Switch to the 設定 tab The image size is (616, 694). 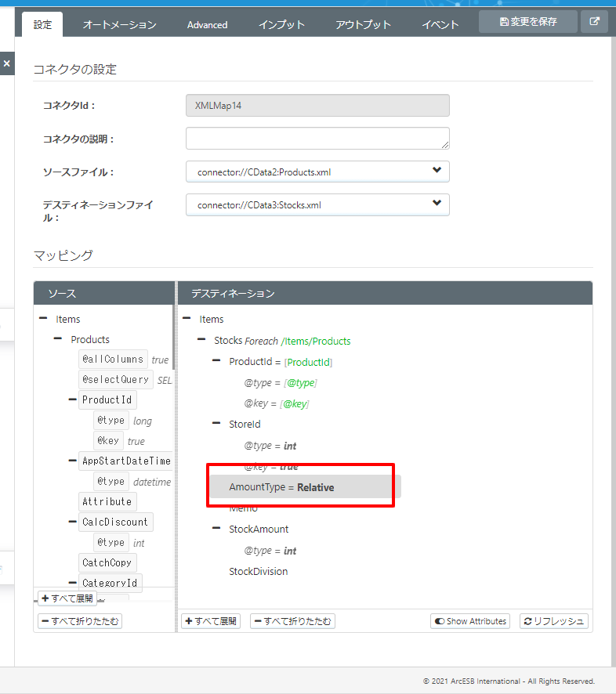(42, 24)
